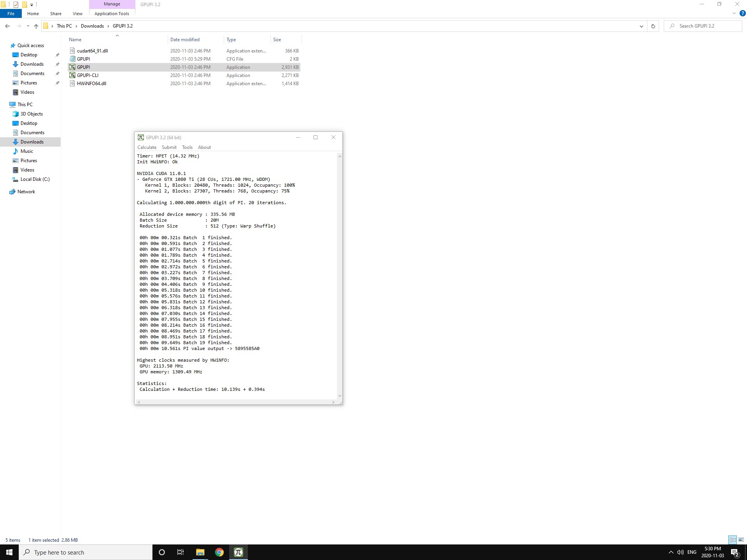This screenshot has width=747, height=560.
Task: Click the Properties quick access icon
Action: coord(16,5)
